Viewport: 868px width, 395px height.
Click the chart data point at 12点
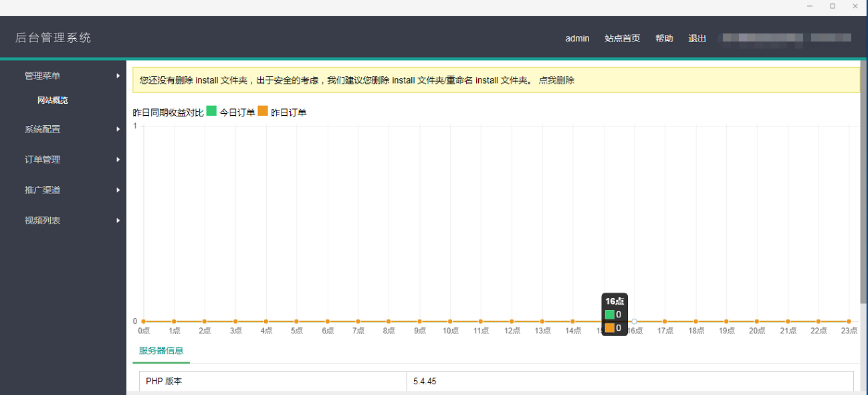coord(512,321)
